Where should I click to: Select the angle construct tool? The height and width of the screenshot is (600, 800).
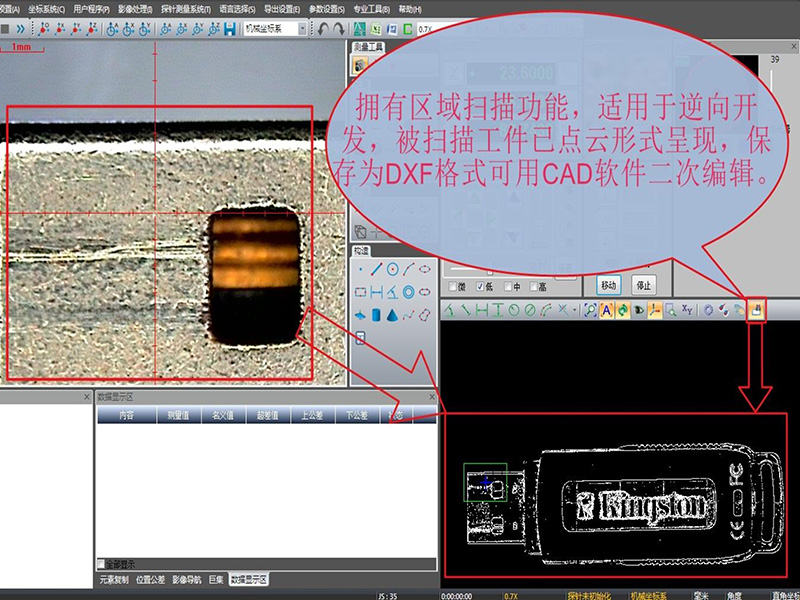[392, 292]
